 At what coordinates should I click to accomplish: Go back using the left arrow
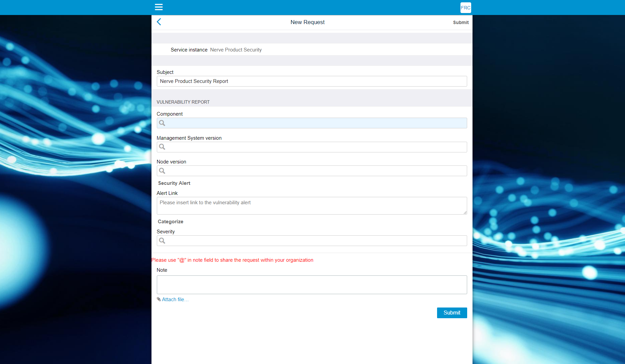159,22
